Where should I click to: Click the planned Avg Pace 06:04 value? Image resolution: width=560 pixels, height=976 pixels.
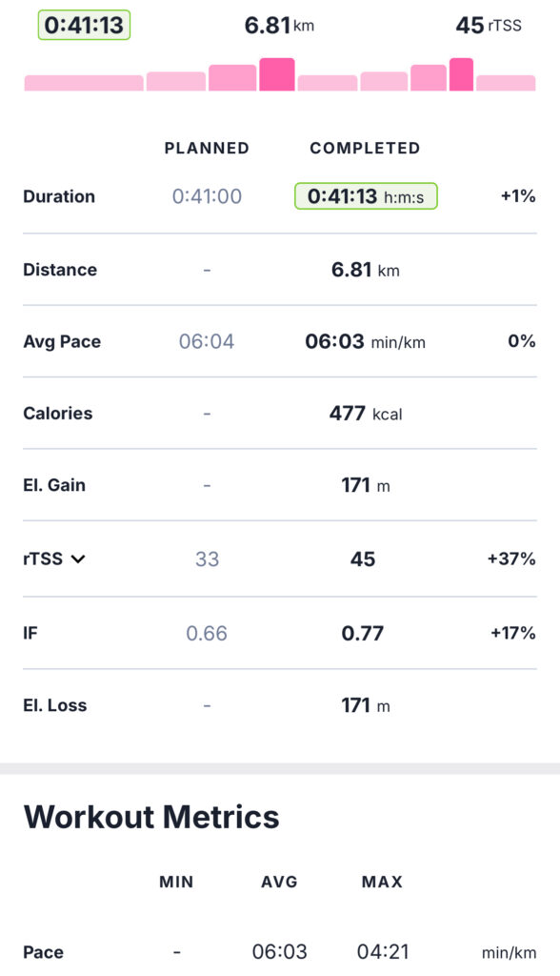pyautogui.click(x=207, y=341)
